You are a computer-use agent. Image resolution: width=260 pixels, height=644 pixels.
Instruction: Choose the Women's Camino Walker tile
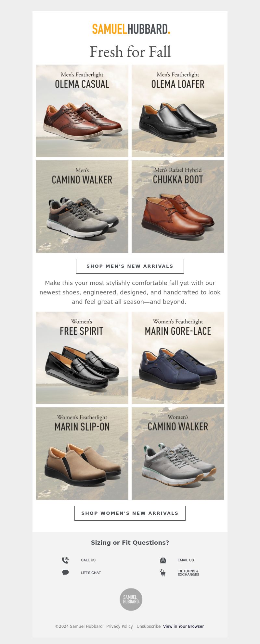(x=178, y=453)
